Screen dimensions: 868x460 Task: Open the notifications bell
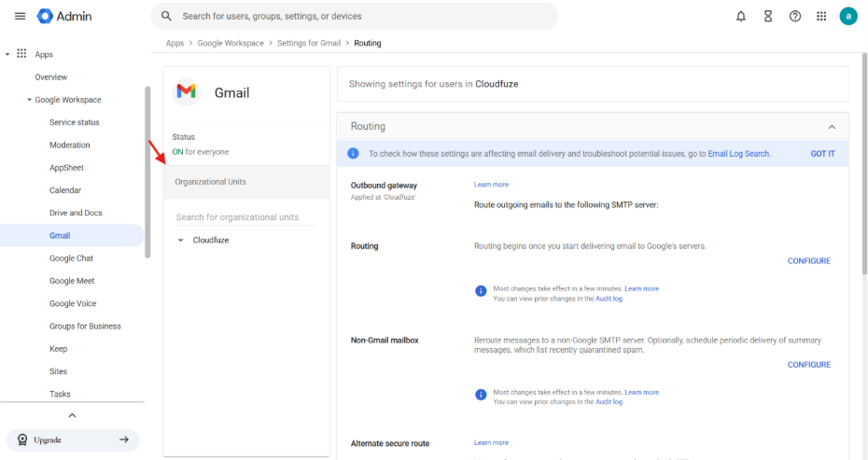[741, 16]
